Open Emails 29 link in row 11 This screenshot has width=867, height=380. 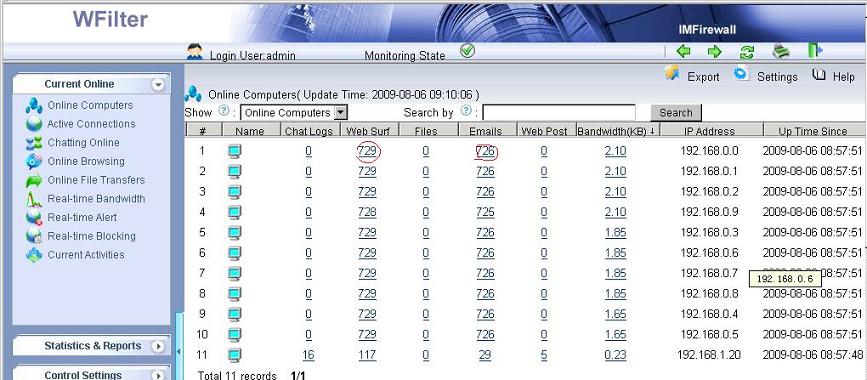point(485,356)
